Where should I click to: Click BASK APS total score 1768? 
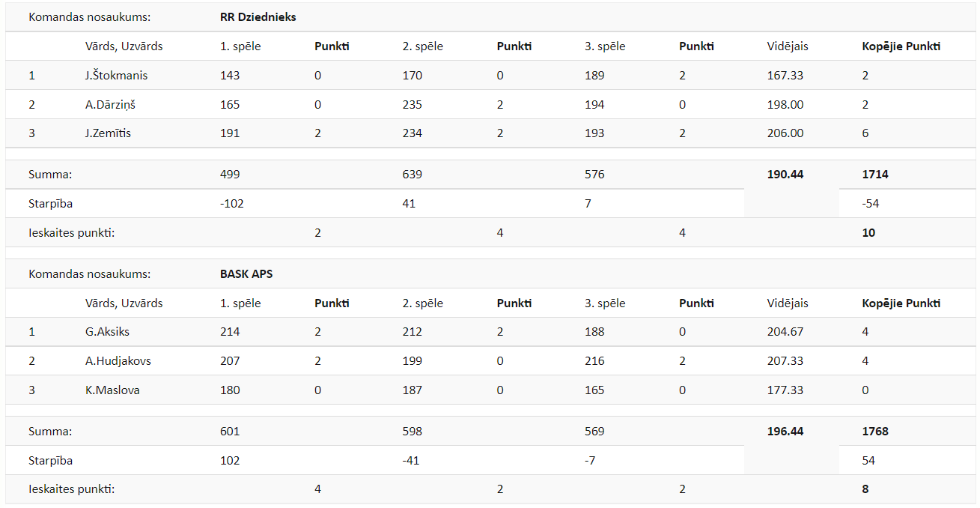click(x=874, y=432)
